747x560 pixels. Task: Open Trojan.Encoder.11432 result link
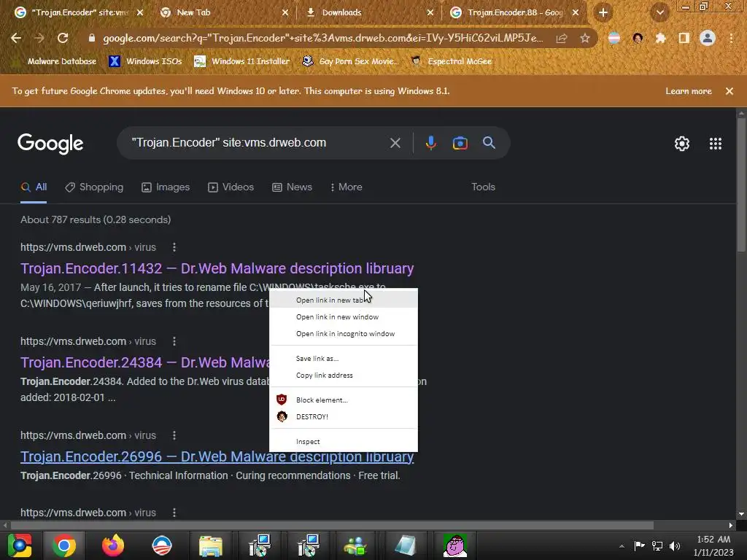pos(217,268)
